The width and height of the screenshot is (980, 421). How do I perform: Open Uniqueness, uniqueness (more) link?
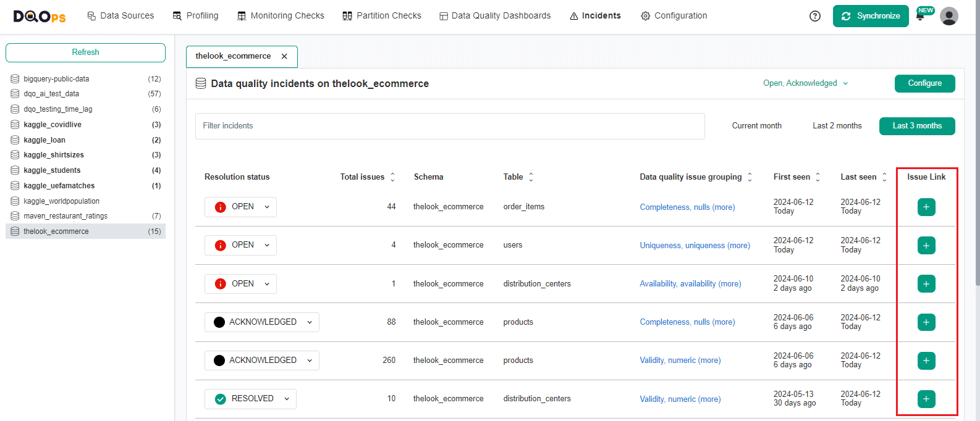point(695,246)
